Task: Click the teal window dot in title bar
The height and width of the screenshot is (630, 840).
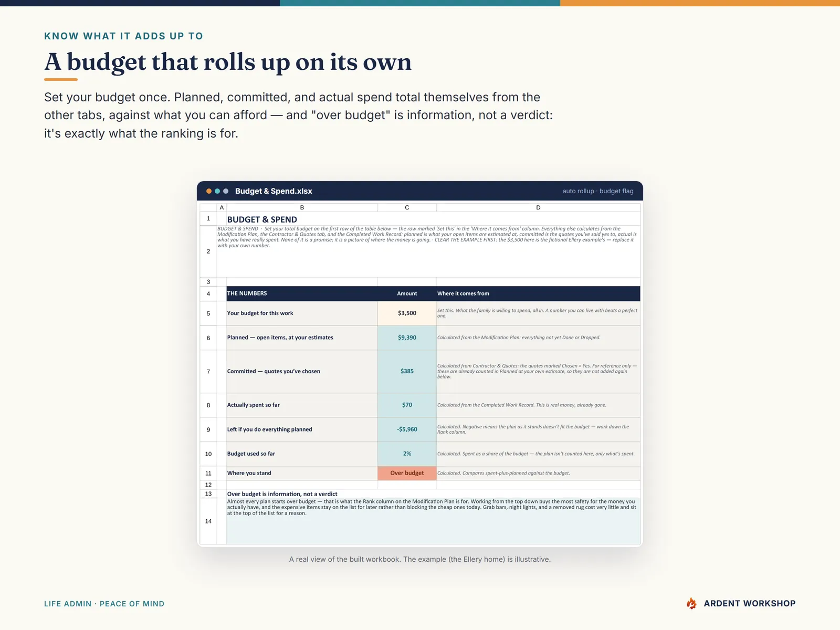Action: tap(217, 191)
